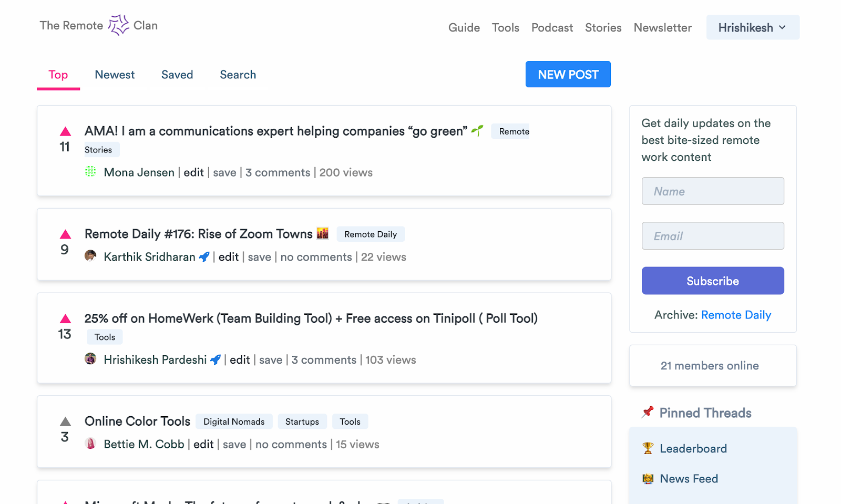Screen dimensions: 841x504
Task: Click Karthik Sridharan's profile avatar
Action: (x=90, y=255)
